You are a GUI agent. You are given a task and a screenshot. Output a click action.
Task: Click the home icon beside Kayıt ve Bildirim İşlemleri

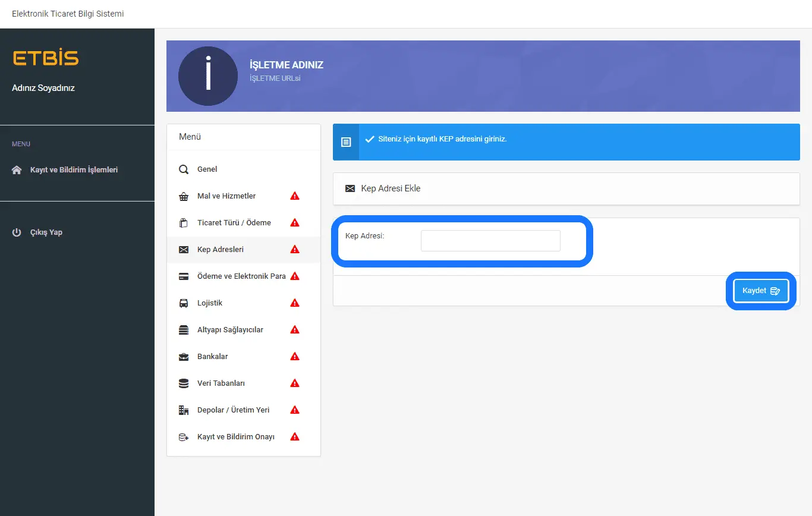coord(17,170)
